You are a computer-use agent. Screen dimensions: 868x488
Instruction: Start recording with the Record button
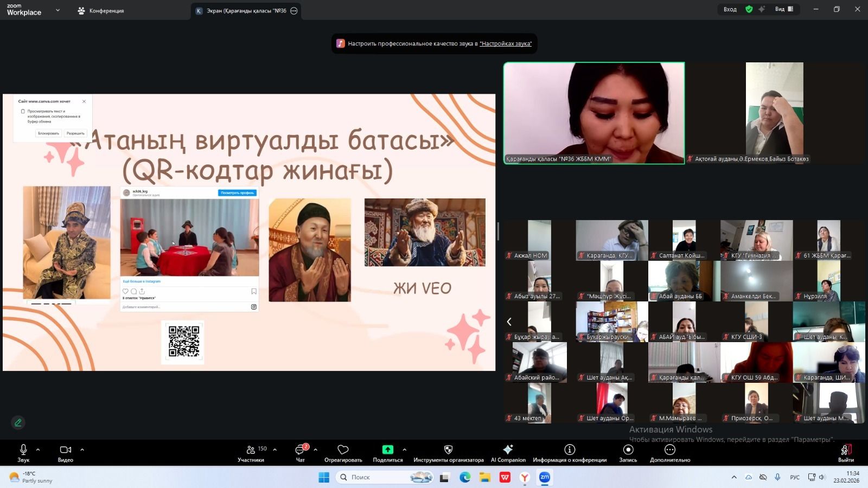tap(628, 450)
